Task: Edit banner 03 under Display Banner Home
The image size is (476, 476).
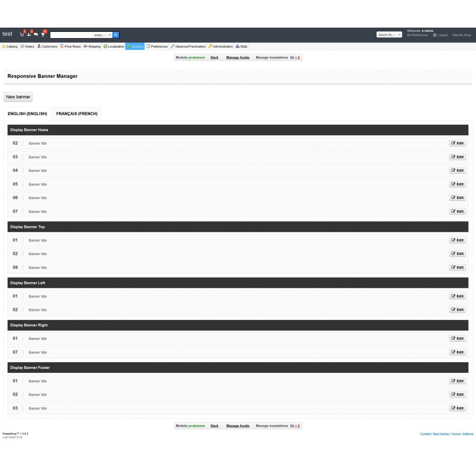Action: 457,157
